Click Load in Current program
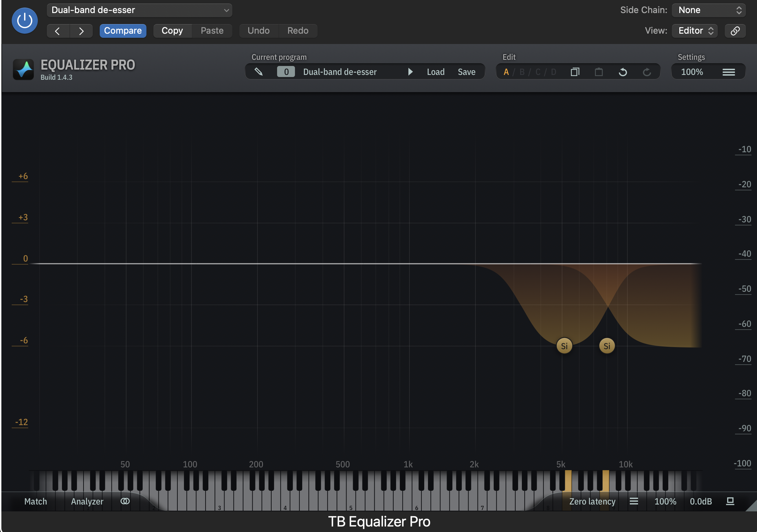 point(436,72)
